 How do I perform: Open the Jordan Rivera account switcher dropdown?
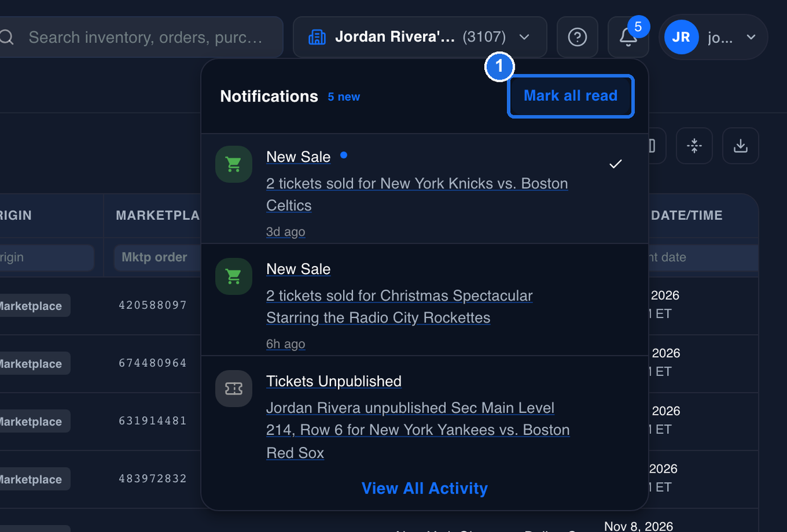coord(420,37)
